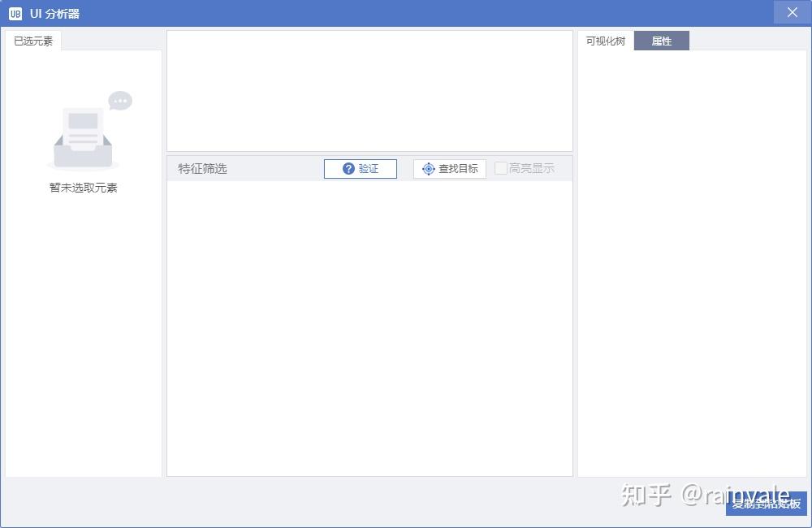Click the chat bubble icon above the mailbox

120,100
